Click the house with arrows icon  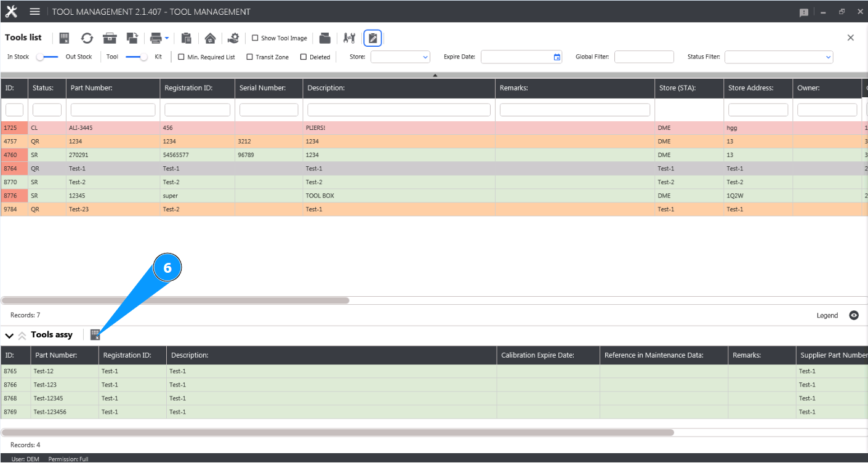coord(210,38)
